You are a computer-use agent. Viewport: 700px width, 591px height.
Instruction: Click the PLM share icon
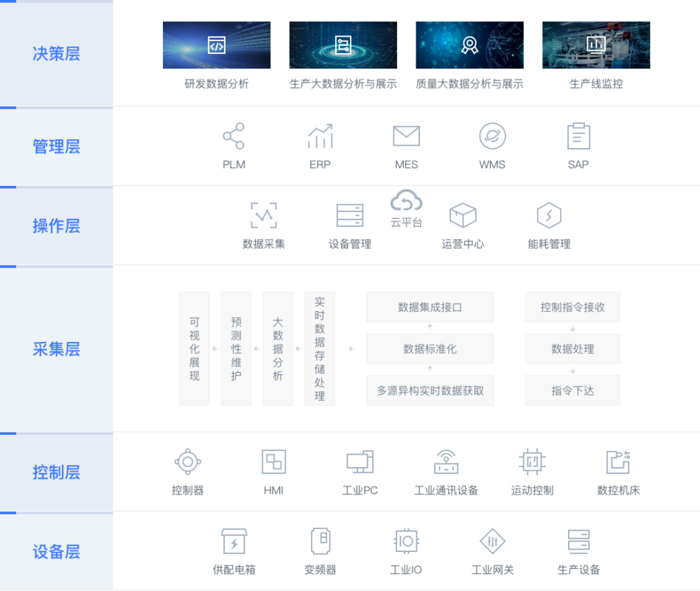[x=234, y=136]
